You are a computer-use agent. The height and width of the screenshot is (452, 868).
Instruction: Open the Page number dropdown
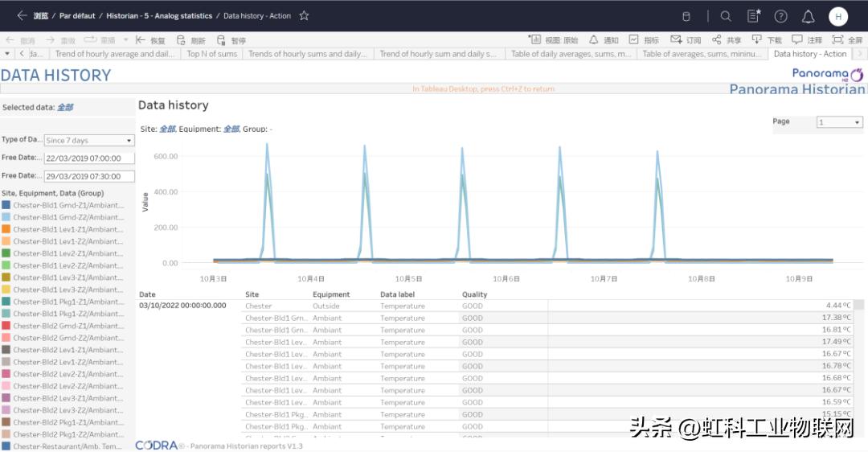click(839, 122)
